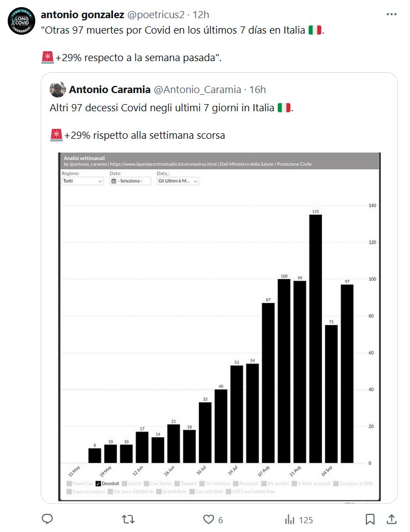Click the Long Covid profile avatar
This screenshot has height=532, width=410.
click(x=21, y=22)
